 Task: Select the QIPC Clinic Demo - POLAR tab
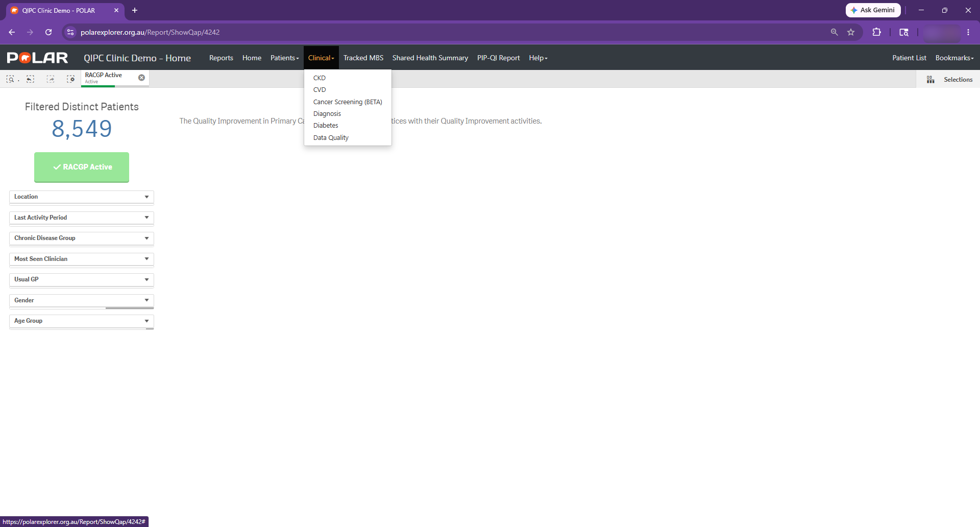coord(65,10)
